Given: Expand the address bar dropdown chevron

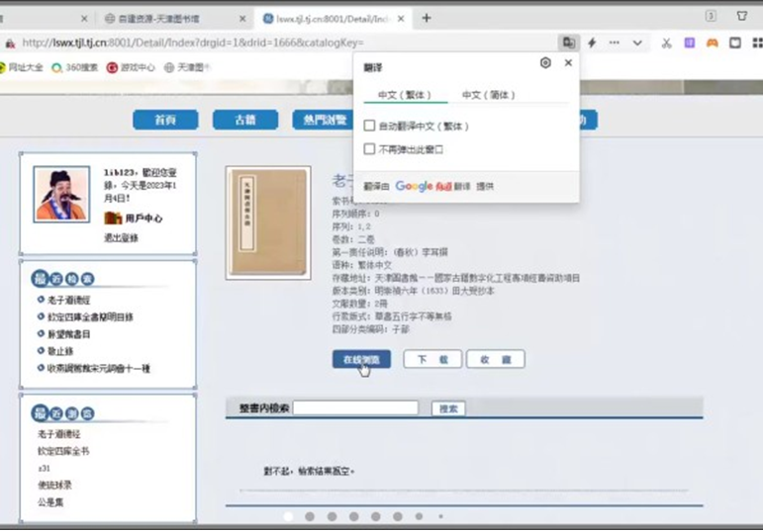Looking at the screenshot, I should (637, 43).
